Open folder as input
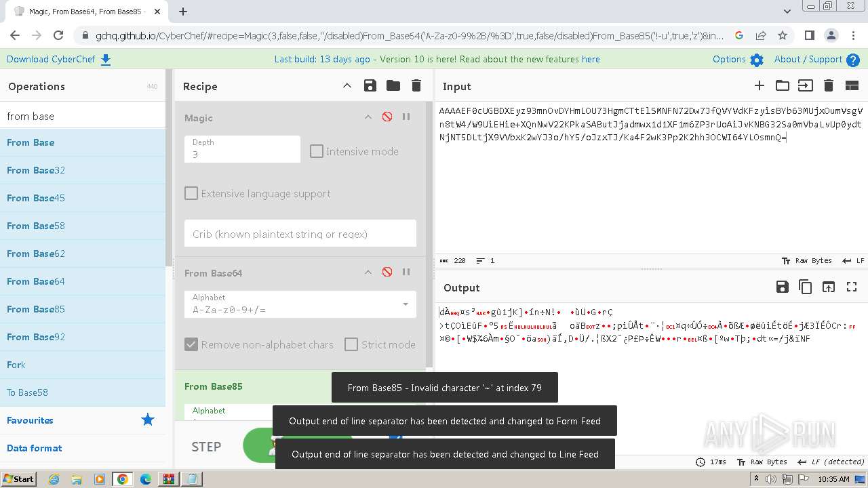Viewport: 868px width, 488px height. point(783,85)
